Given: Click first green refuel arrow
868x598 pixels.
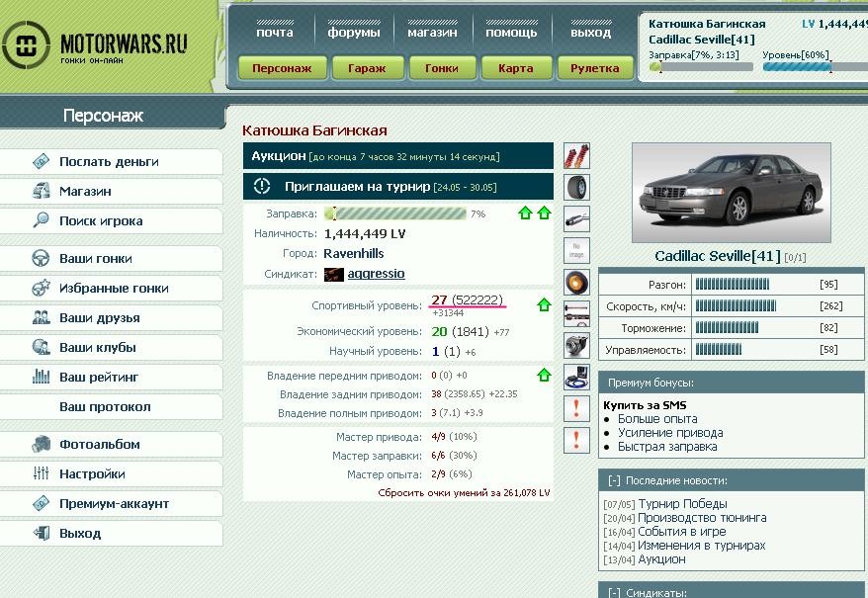Looking at the screenshot, I should coord(525,214).
